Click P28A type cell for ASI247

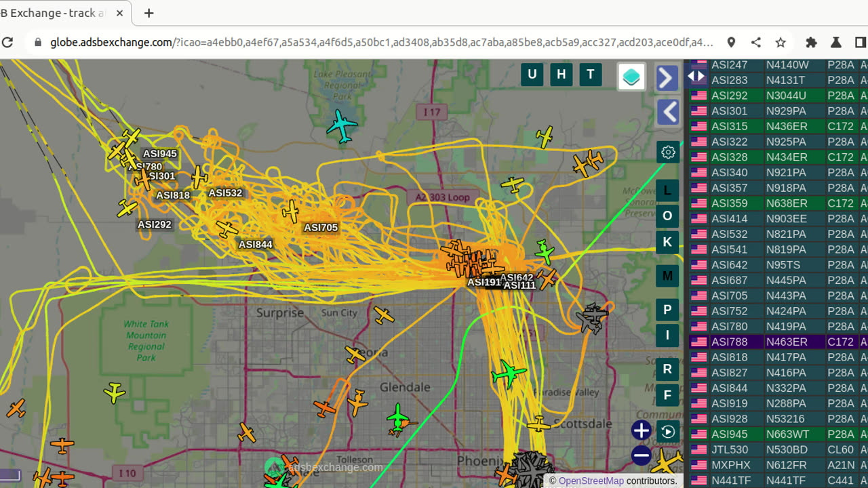(841, 65)
